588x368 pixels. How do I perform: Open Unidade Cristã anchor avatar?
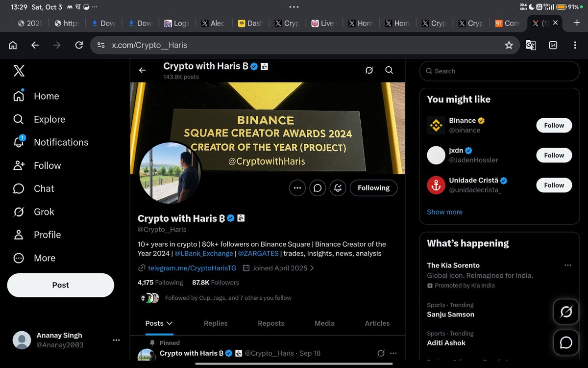click(x=436, y=185)
